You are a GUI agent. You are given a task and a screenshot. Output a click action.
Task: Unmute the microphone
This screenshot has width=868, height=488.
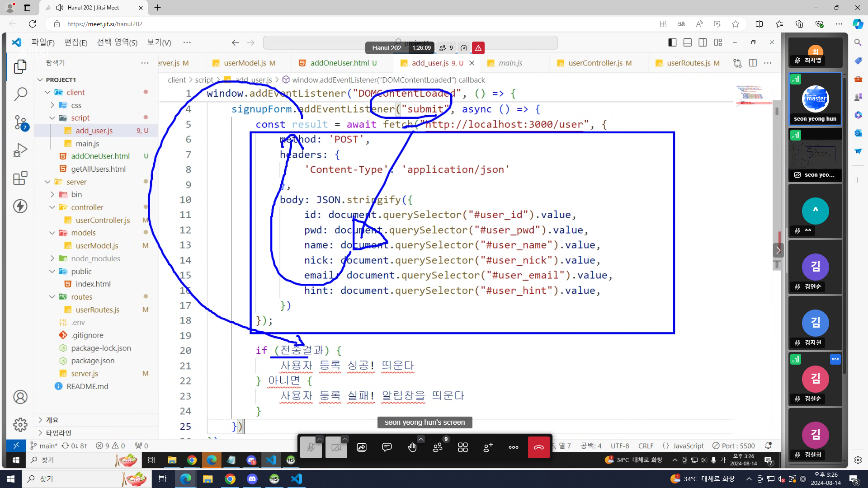click(x=311, y=447)
